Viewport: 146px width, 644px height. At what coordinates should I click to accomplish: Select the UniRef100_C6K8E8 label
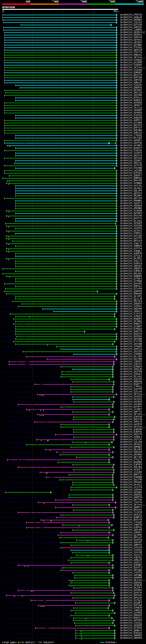131,354
